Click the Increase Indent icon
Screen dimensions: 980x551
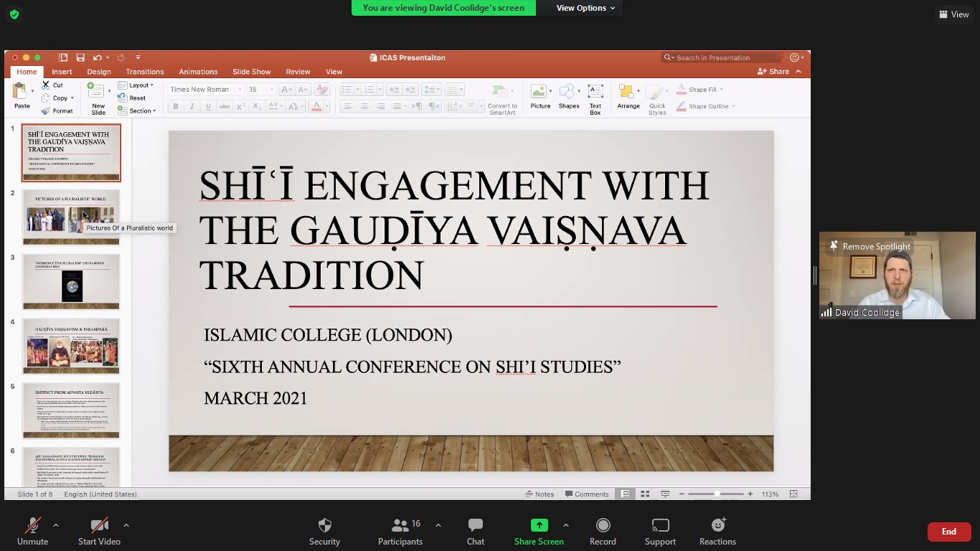pos(410,90)
